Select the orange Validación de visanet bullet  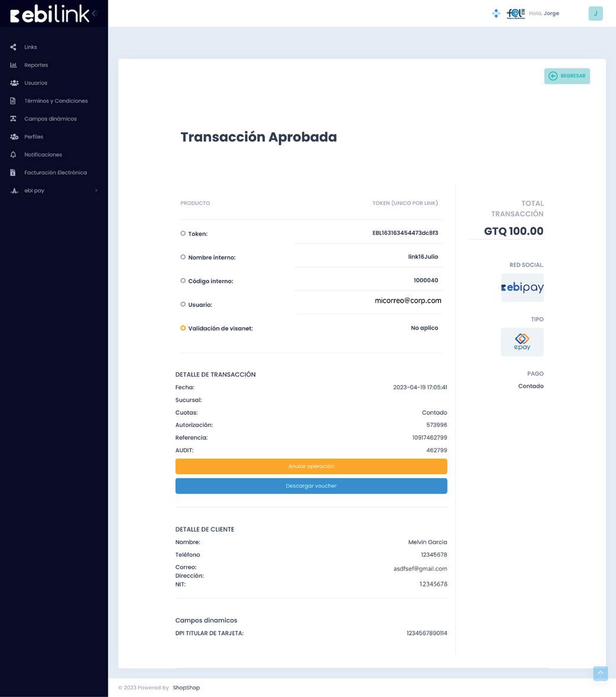pos(183,328)
